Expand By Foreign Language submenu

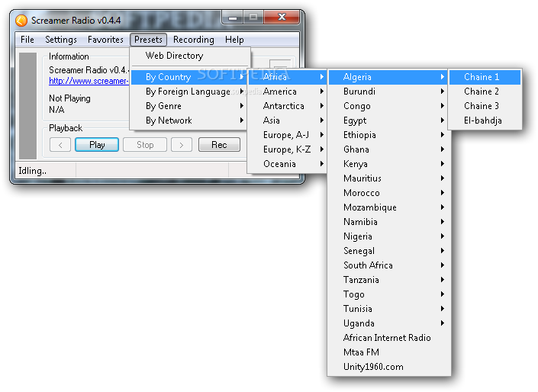(x=190, y=92)
